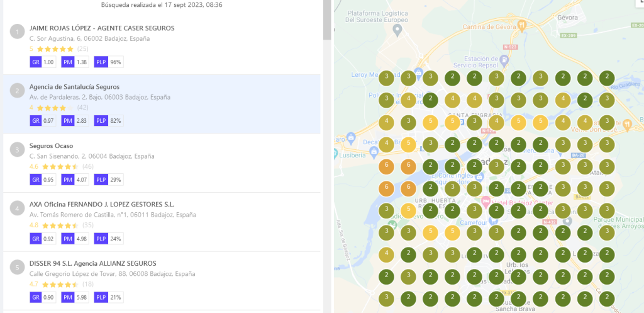The width and height of the screenshot is (644, 313).
Task: Click the PLP 82% badge for Santalucía
Action: point(108,120)
